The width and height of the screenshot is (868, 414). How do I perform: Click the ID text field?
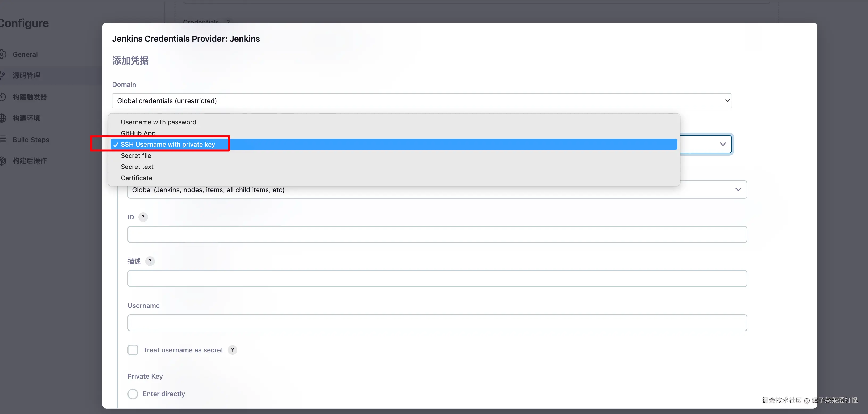pyautogui.click(x=437, y=234)
